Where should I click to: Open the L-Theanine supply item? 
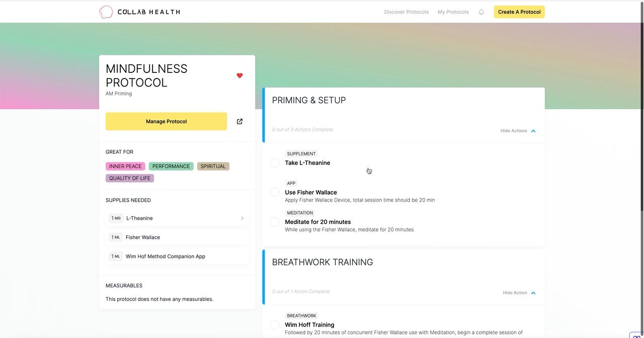tap(177, 218)
